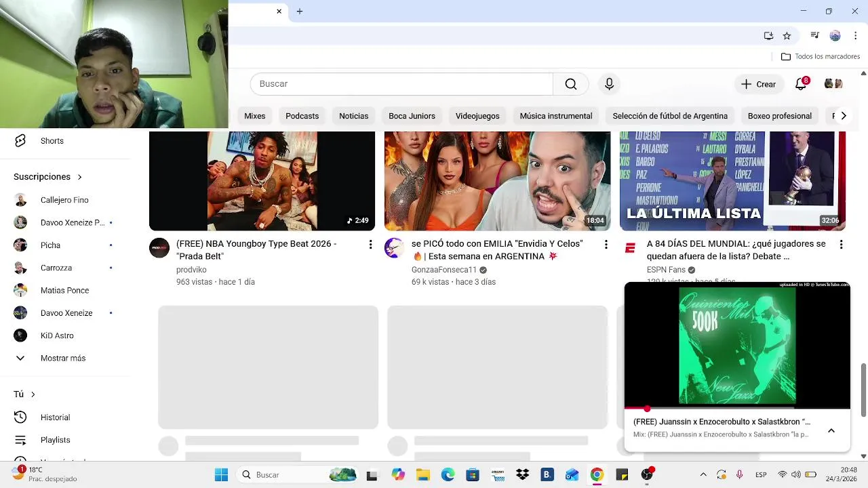Select the Boxeo profesional chip
The height and width of the screenshot is (488, 868).
point(780,116)
